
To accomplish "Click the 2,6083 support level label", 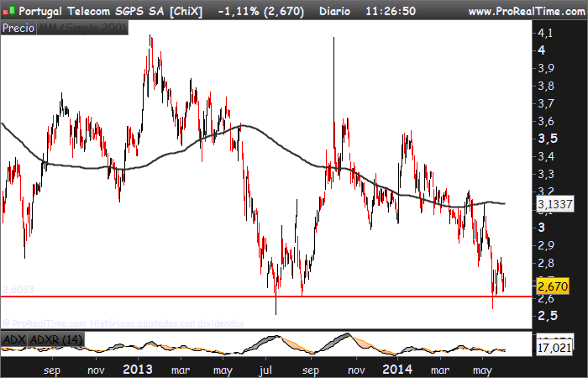I will [18, 290].
